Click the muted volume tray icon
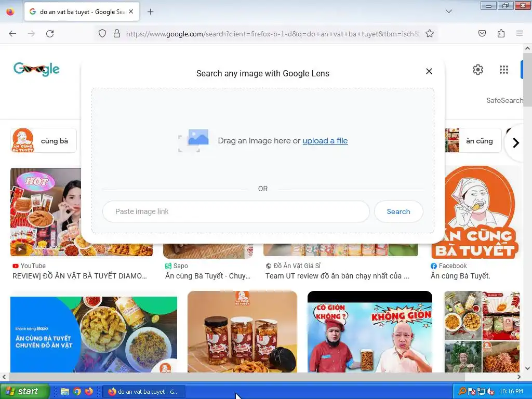Screen dimensions: 532x399 click(490, 392)
